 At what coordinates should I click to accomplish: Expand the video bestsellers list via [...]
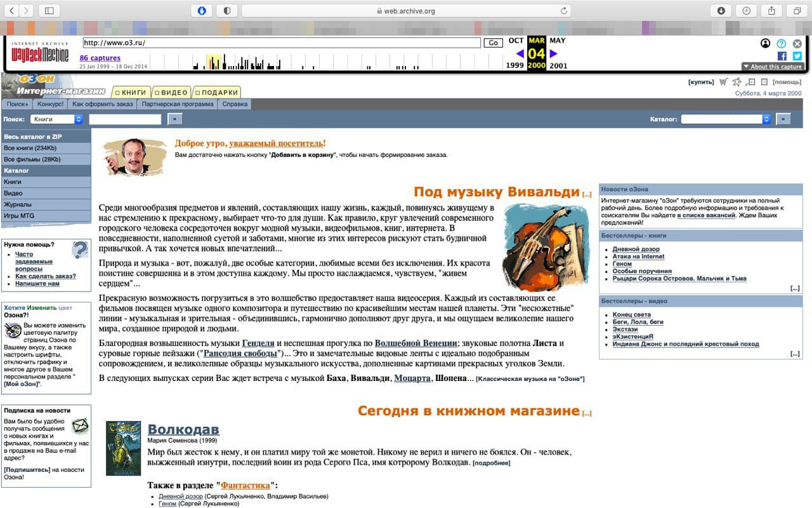pyautogui.click(x=795, y=354)
